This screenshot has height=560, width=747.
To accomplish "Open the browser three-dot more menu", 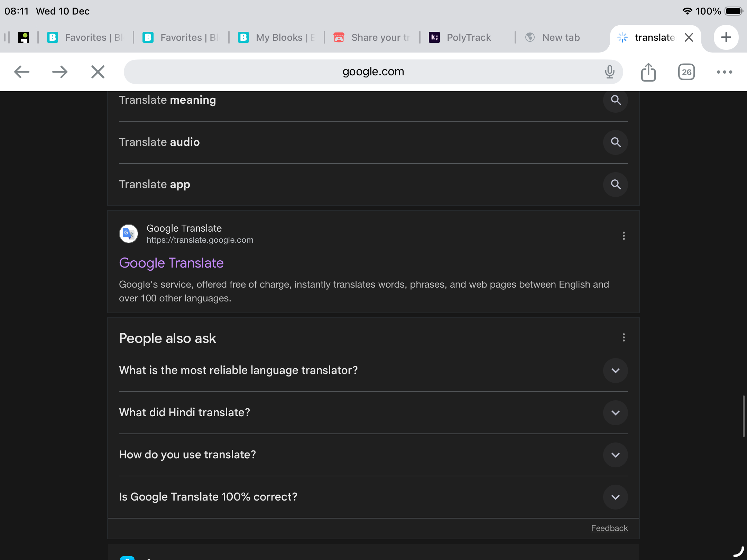I will 725,72.
